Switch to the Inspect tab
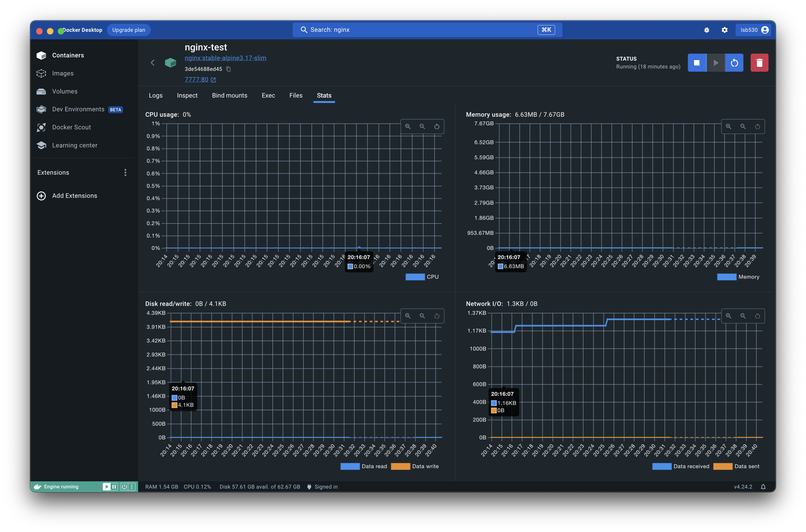 (187, 95)
